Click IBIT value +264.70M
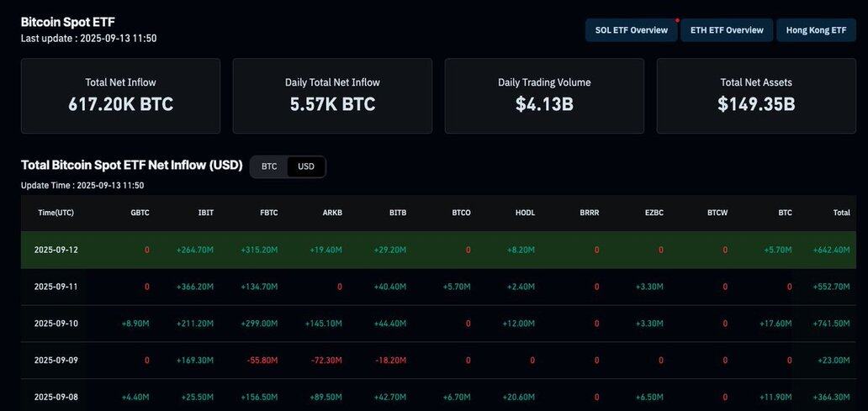This screenshot has height=411, width=868. 195,250
